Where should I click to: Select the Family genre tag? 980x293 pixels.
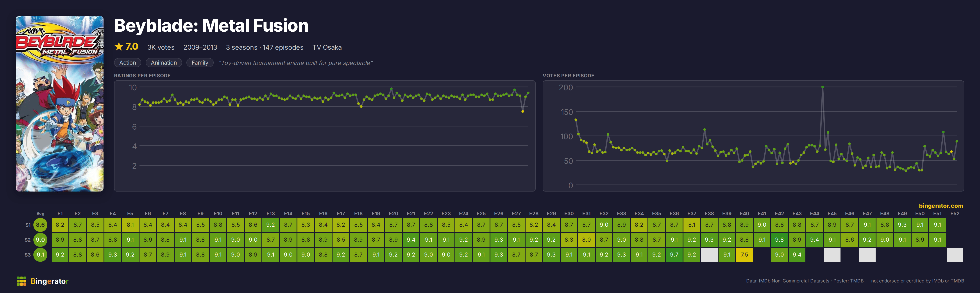pos(200,62)
